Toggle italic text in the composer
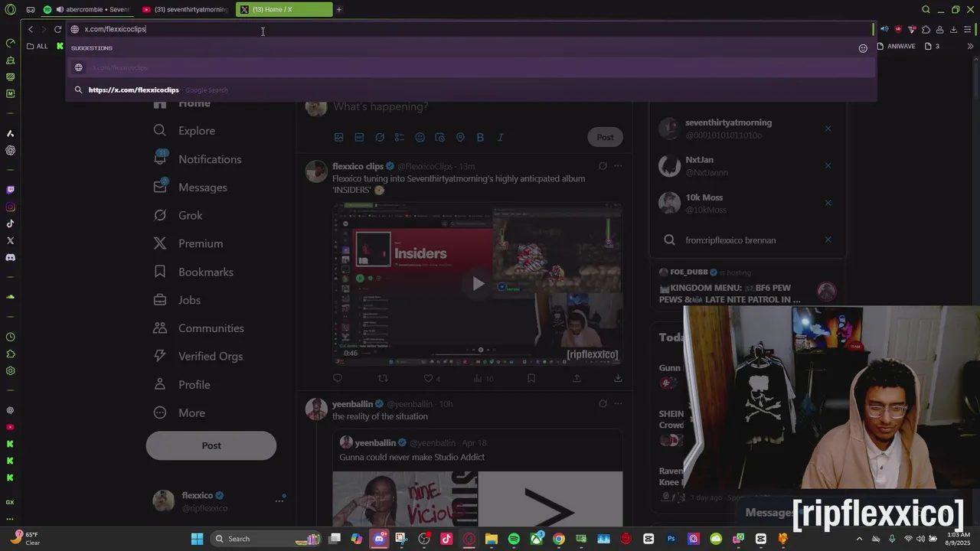The height and width of the screenshot is (551, 980). 500,138
